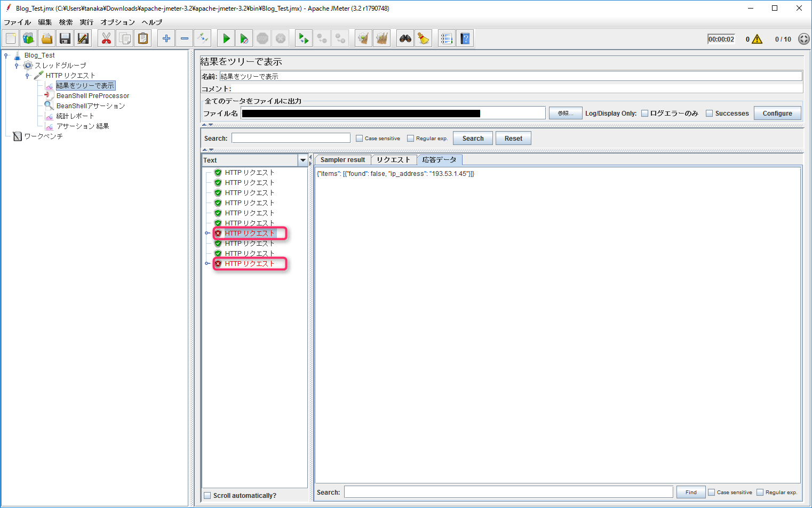The image size is (812, 508).
Task: Cut selected element with scissors icon
Action: (107, 38)
